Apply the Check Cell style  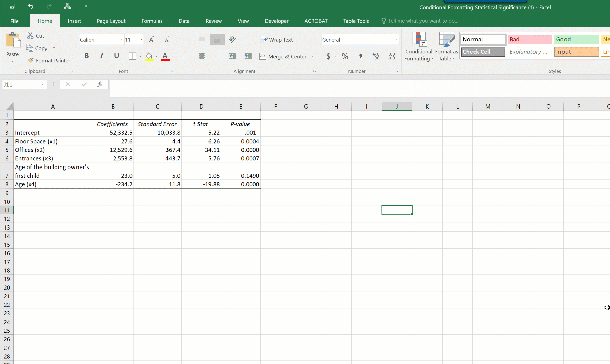(483, 52)
